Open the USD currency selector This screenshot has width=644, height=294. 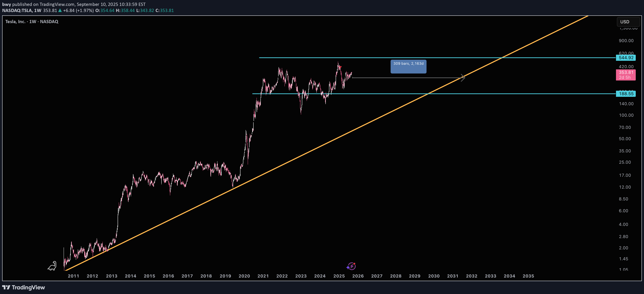point(628,22)
